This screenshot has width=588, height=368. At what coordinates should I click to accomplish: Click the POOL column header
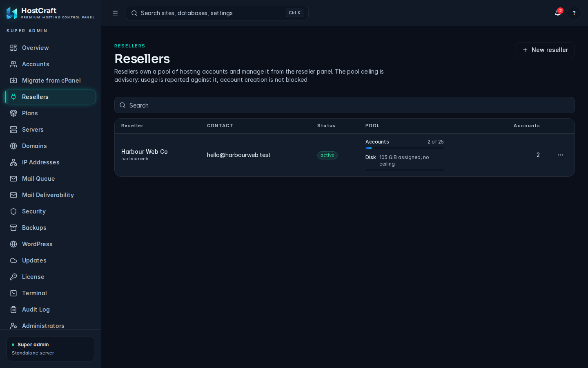(372, 126)
